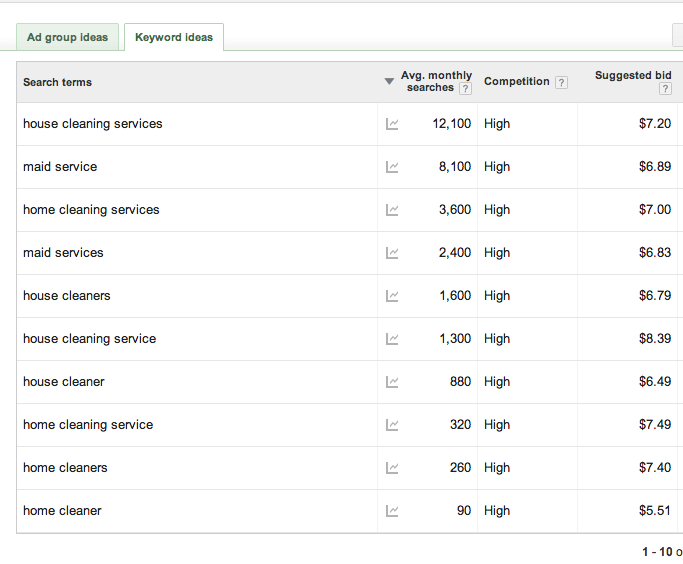Open trend chart icon for house cleaning services

click(392, 124)
